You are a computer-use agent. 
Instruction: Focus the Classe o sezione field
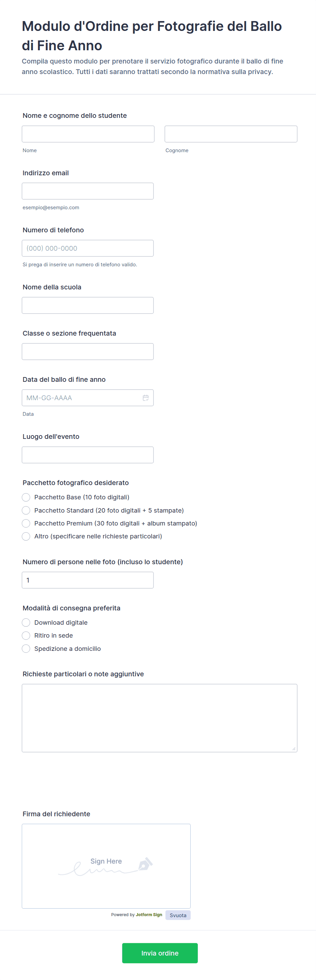pyautogui.click(x=88, y=352)
